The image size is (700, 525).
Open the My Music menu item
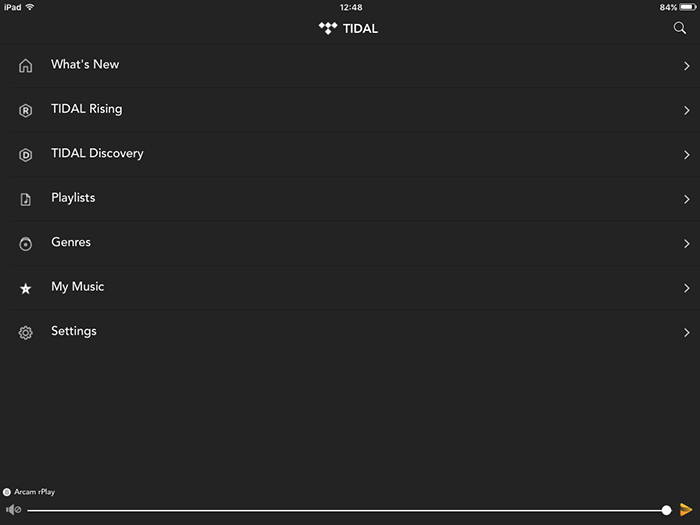point(350,288)
